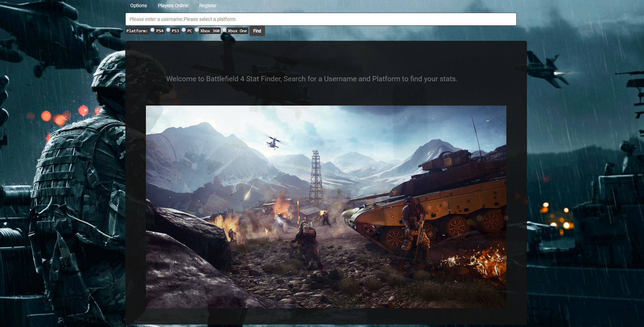Screen dimensions: 644x327
Task: Open the Options menu
Action: coord(138,5)
